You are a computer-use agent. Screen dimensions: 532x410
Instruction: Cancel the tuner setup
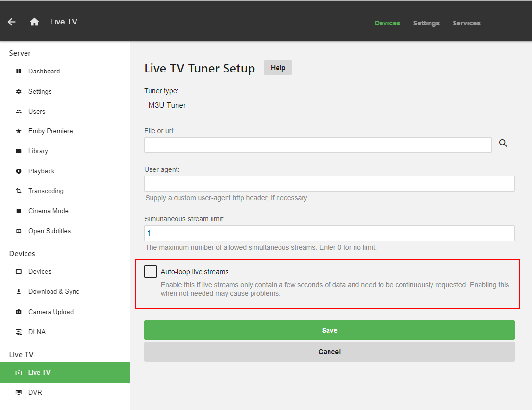point(329,352)
